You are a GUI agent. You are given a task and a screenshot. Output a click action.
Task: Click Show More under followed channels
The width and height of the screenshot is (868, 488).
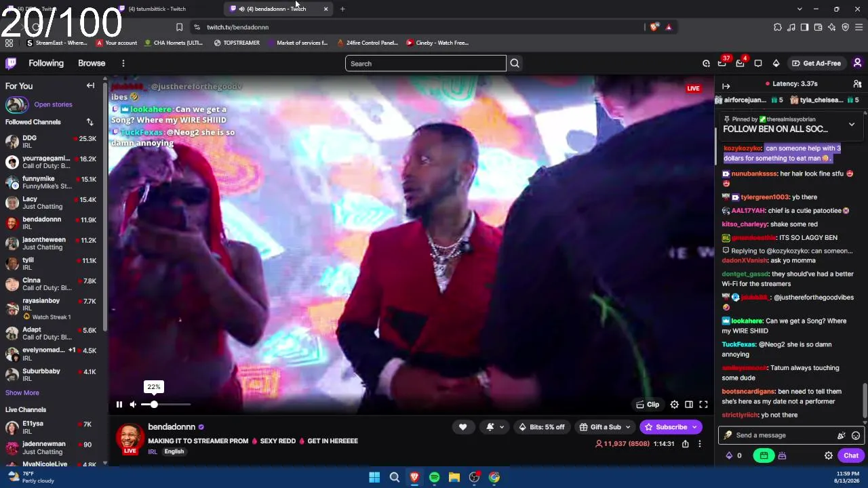[22, 392]
